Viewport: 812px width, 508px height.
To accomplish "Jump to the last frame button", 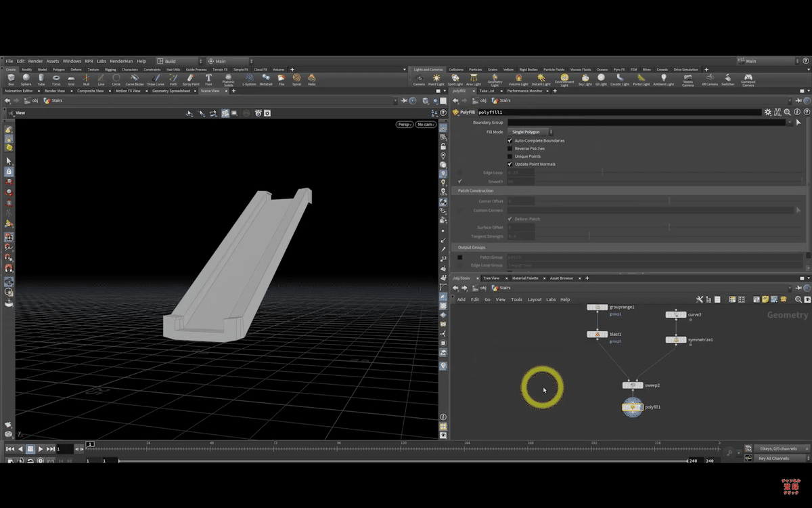I will (51, 449).
